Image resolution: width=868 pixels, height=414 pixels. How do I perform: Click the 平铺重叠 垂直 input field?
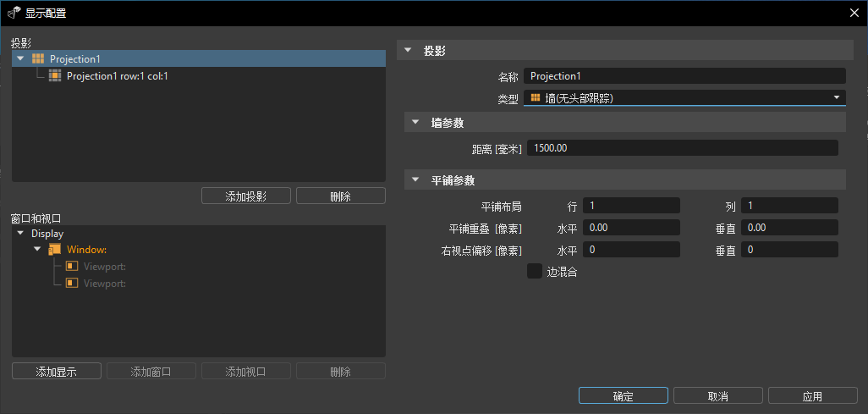click(789, 227)
